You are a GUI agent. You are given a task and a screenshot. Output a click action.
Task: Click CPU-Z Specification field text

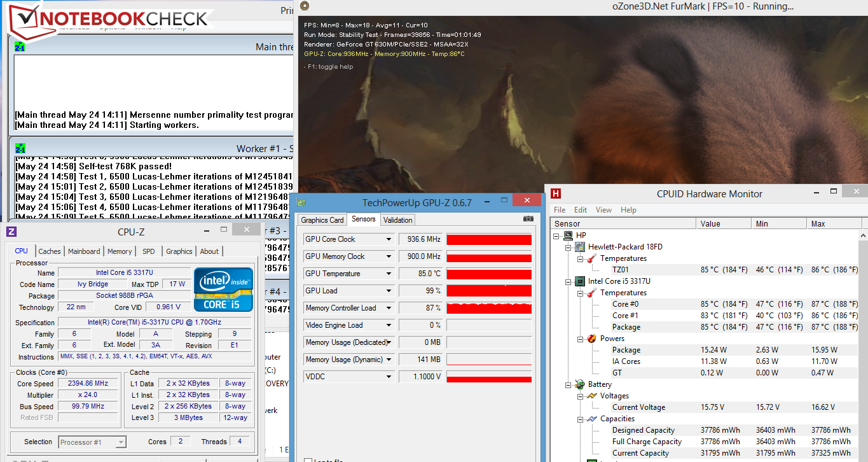[x=155, y=323]
